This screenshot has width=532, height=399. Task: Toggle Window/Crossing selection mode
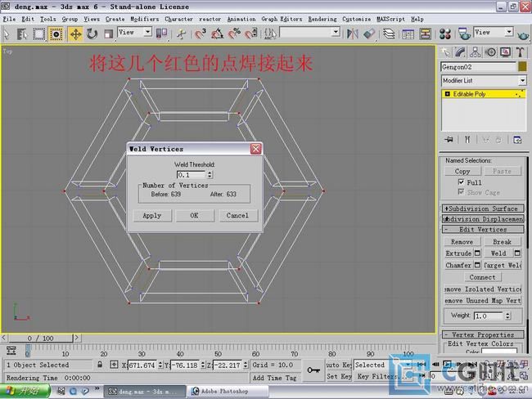pos(56,34)
